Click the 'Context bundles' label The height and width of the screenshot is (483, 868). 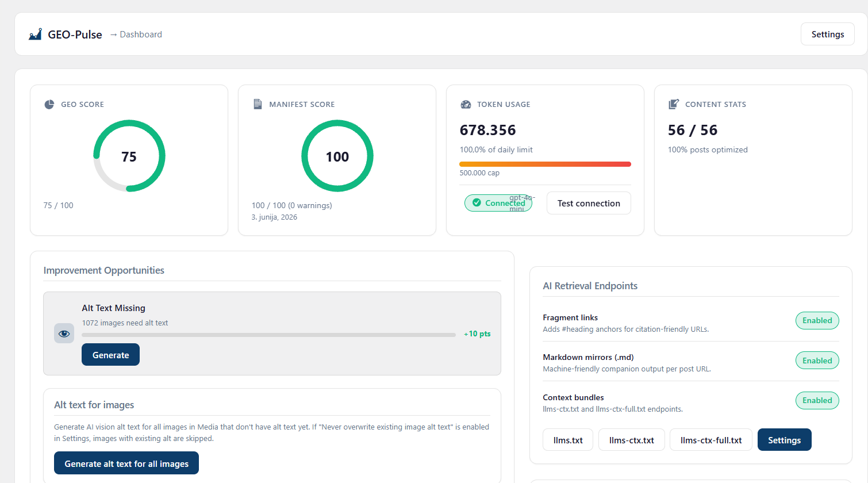[x=573, y=397]
